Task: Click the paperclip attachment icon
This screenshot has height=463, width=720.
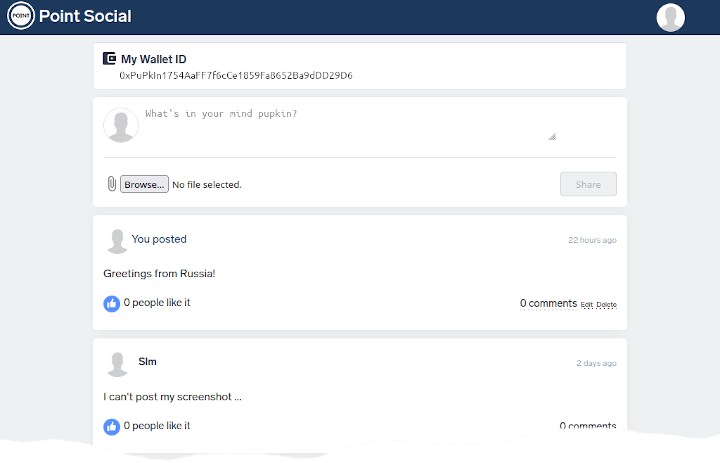Action: tap(112, 184)
